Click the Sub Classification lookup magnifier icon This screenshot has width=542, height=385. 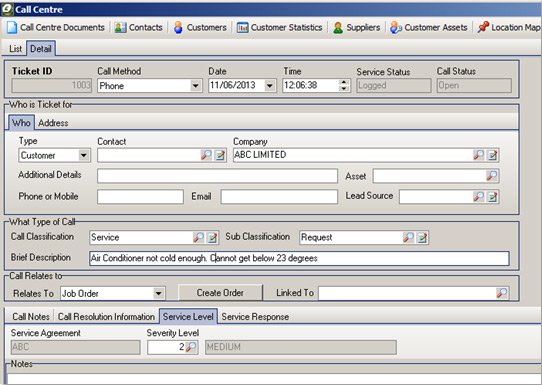click(x=409, y=237)
